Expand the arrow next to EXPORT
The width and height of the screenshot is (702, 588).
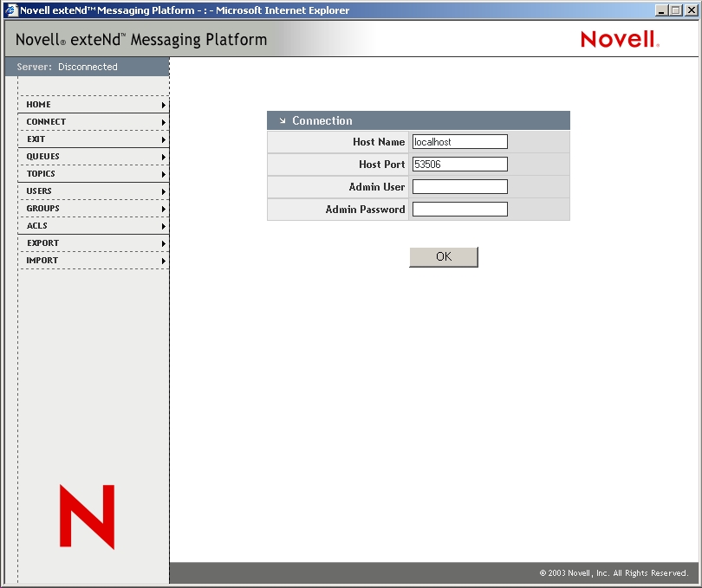[x=164, y=243]
